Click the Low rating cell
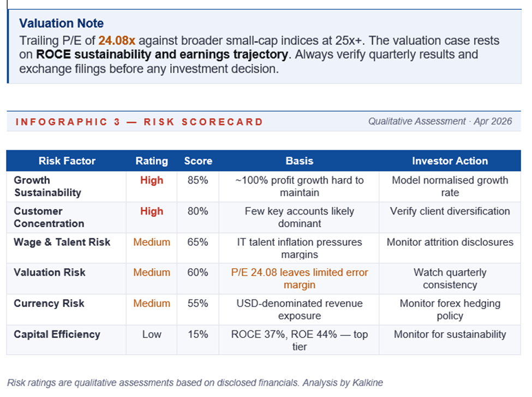The image size is (532, 397). pyautogui.click(x=152, y=334)
